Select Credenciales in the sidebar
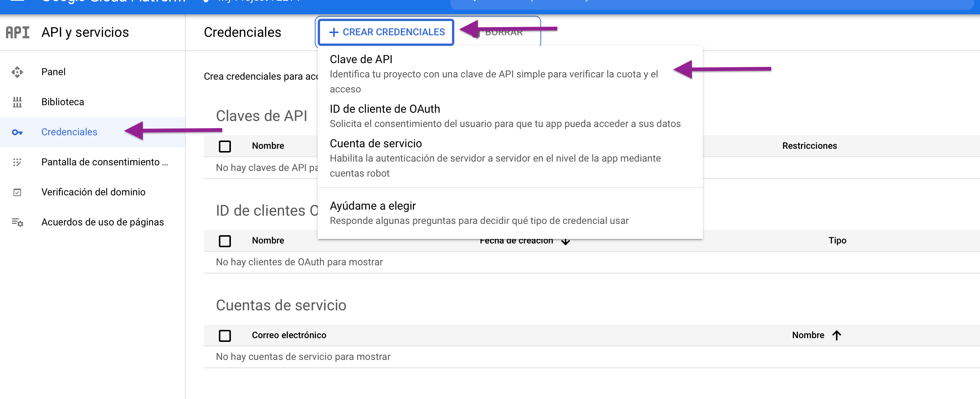 click(93, 132)
